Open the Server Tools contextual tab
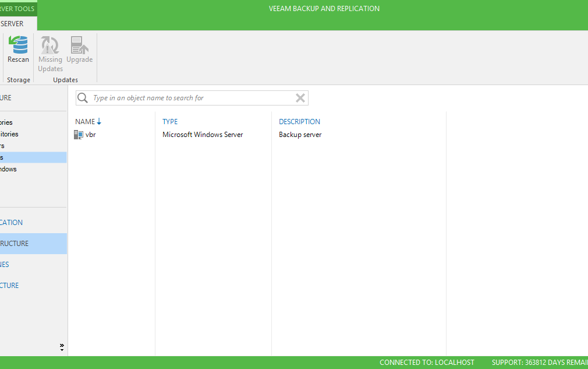This screenshot has height=369, width=588. [x=17, y=9]
